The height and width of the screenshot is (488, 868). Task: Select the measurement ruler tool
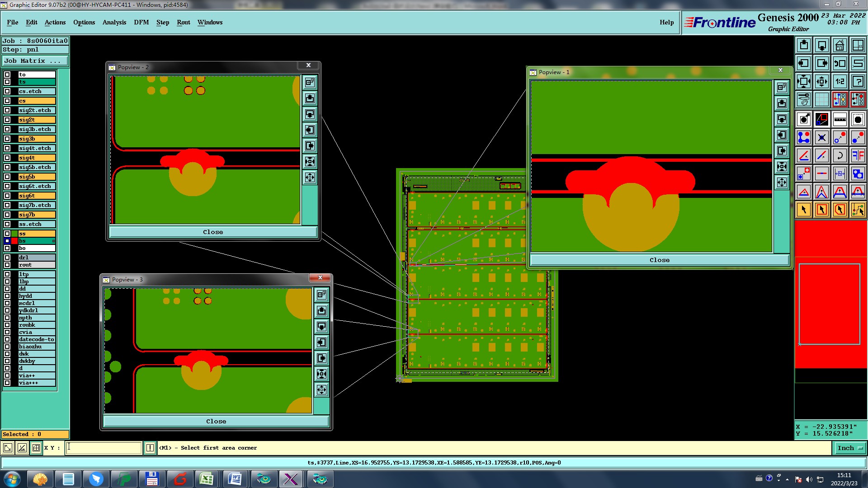[x=840, y=119]
